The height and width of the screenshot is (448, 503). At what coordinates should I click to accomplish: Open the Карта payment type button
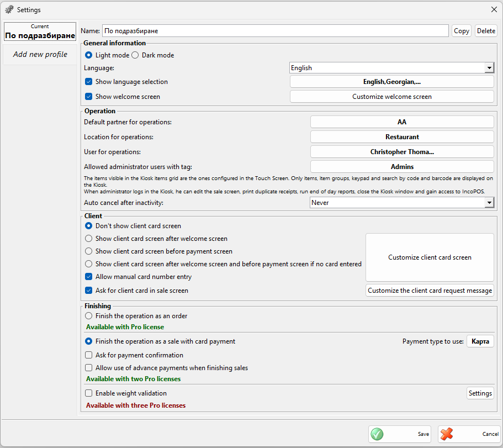pyautogui.click(x=480, y=341)
